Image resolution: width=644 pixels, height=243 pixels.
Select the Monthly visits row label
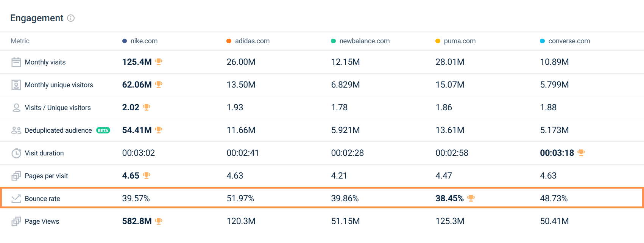45,62
